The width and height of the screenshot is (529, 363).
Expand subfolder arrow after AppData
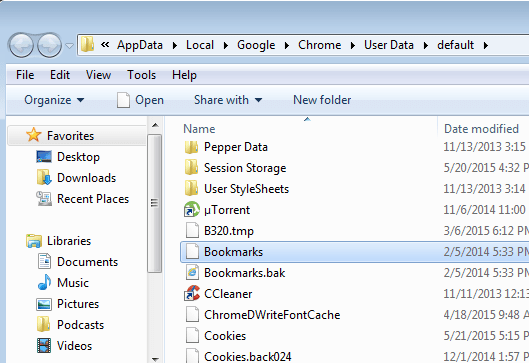(x=174, y=45)
